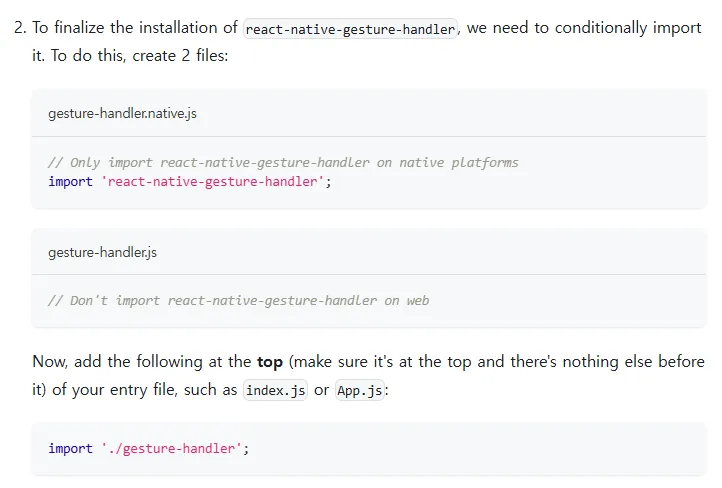Click the react-native-gesture-handler inline code in the intro
Screen dimensions: 722x488
click(x=350, y=29)
